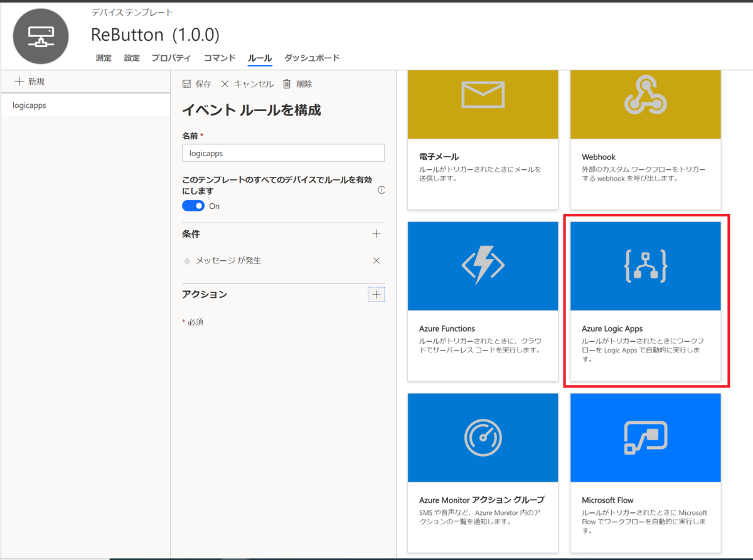Choose Azure Monitor アクション グループ card title
753x560 pixels.
(x=481, y=500)
